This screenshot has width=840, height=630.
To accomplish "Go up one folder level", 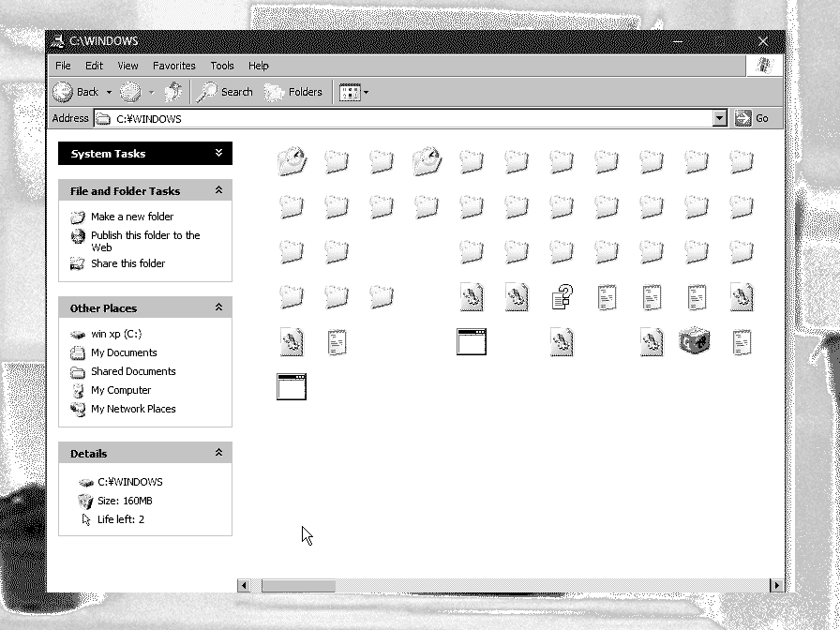I will [173, 92].
